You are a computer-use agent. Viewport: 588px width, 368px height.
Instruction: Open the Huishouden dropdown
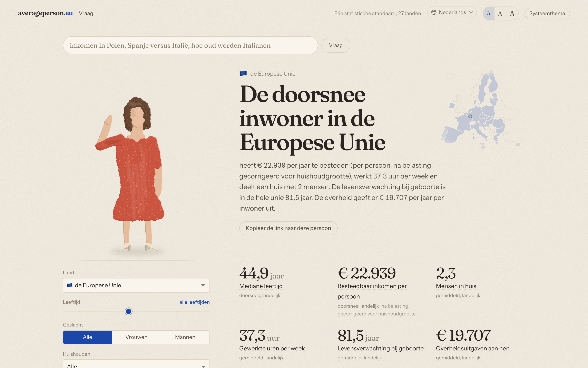point(136,364)
